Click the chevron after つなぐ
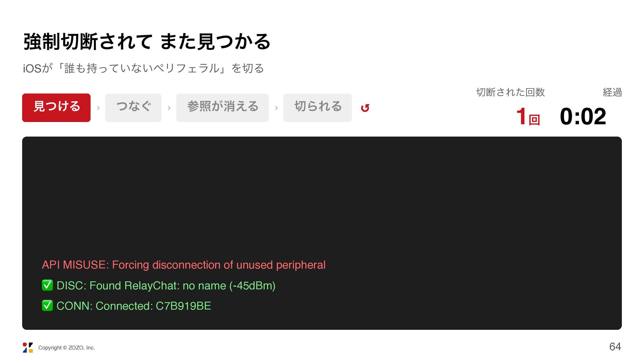This screenshot has height=362, width=644. tap(169, 108)
